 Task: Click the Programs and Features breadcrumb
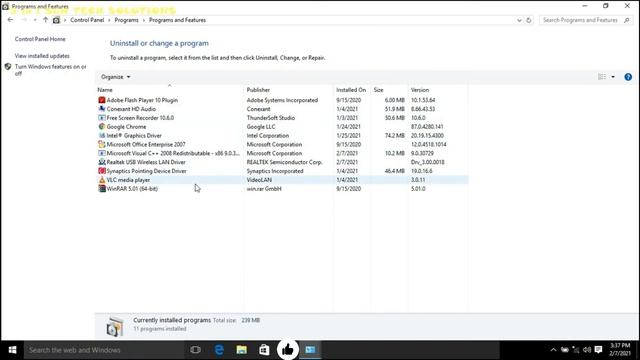tap(178, 20)
